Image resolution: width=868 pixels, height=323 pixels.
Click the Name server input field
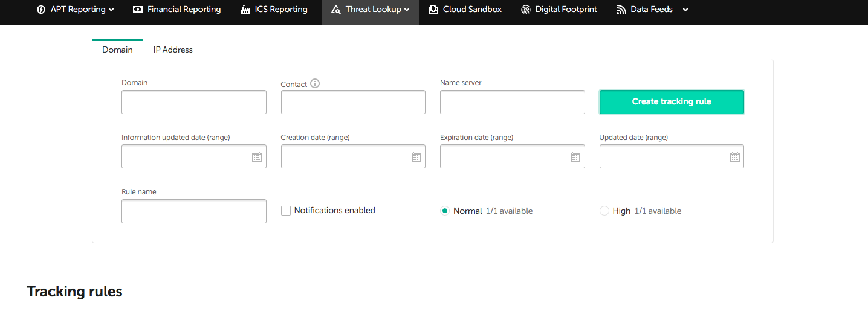tap(513, 102)
